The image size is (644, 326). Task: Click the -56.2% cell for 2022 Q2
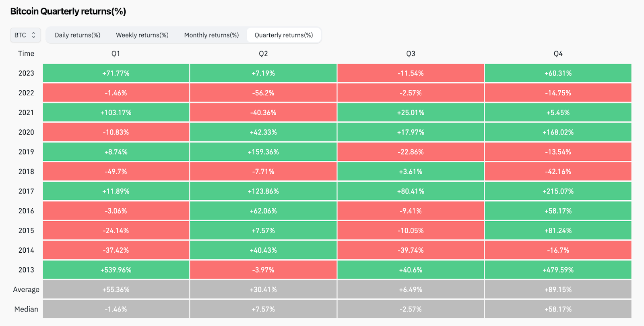[263, 93]
